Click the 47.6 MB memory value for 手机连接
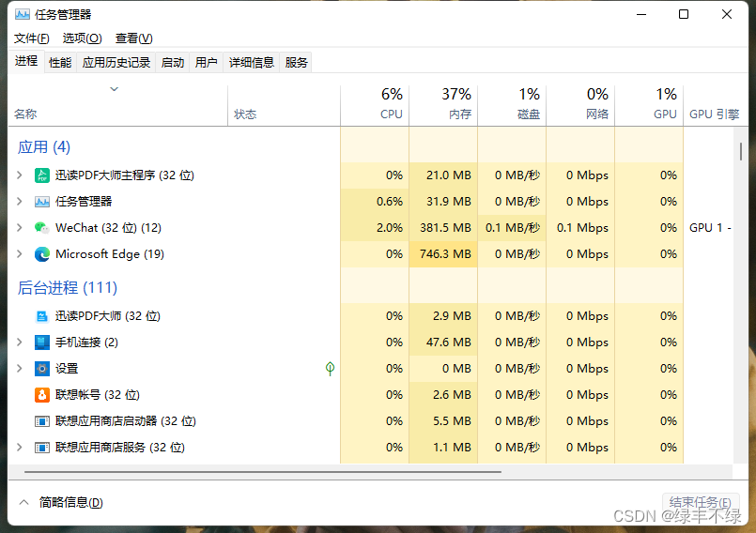 (x=449, y=343)
